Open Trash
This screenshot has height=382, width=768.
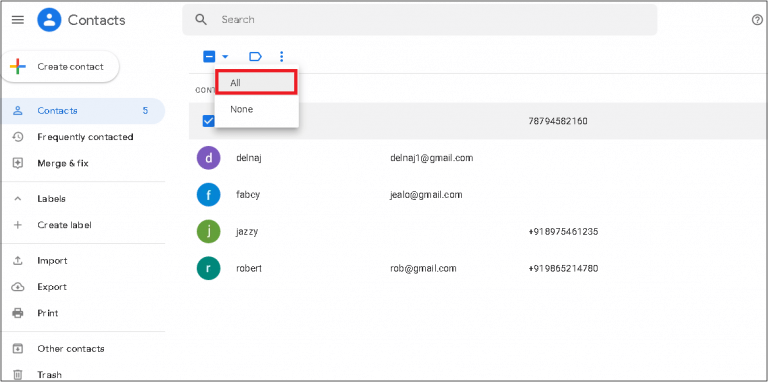pos(49,375)
